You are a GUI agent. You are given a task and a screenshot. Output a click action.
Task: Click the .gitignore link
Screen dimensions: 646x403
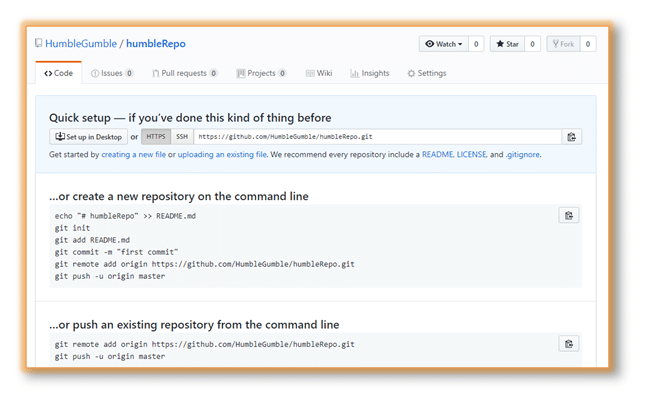point(523,155)
